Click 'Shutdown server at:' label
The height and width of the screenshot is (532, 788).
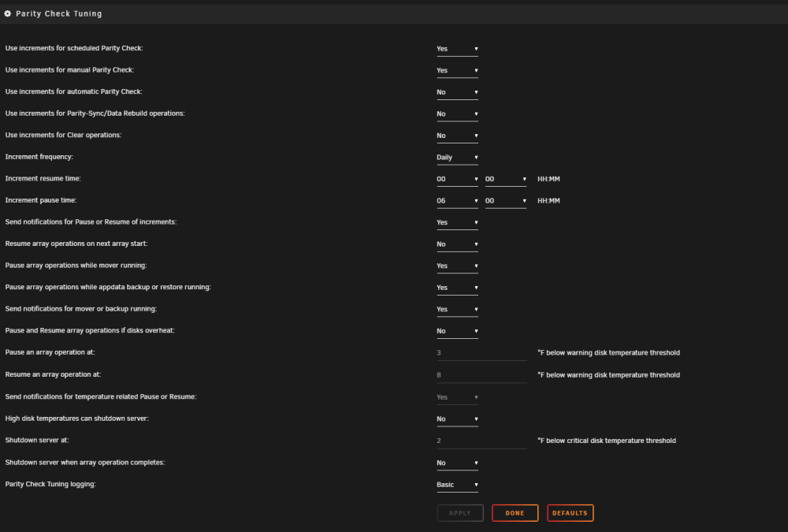pos(37,440)
